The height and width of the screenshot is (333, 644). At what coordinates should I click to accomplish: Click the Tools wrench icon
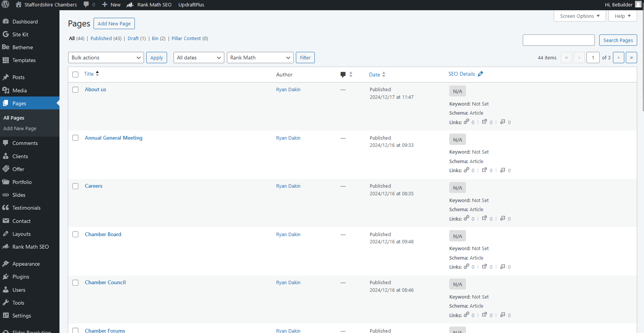(x=6, y=303)
